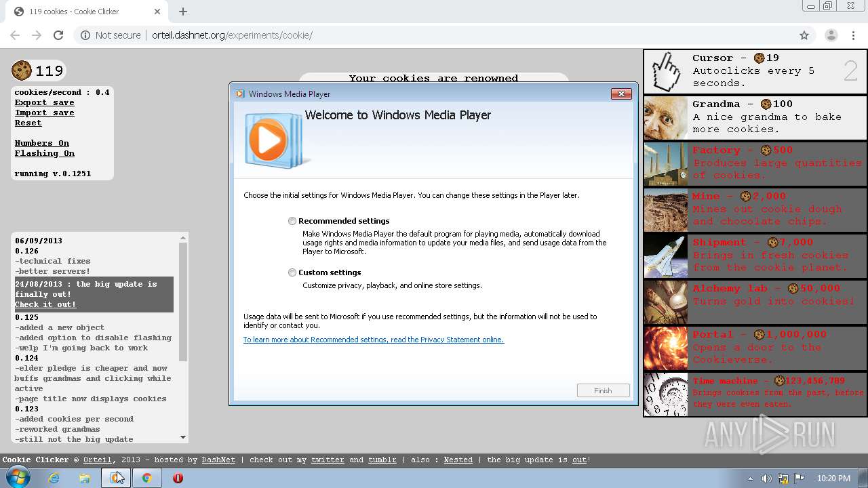
Task: Click the changelog scrollbar thumb
Action: 183,302
